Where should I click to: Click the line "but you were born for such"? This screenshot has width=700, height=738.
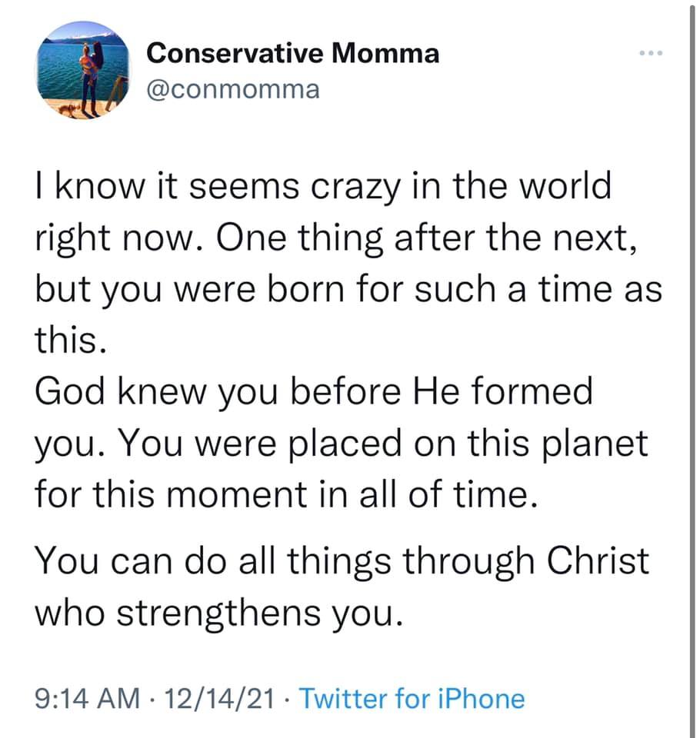(x=348, y=290)
